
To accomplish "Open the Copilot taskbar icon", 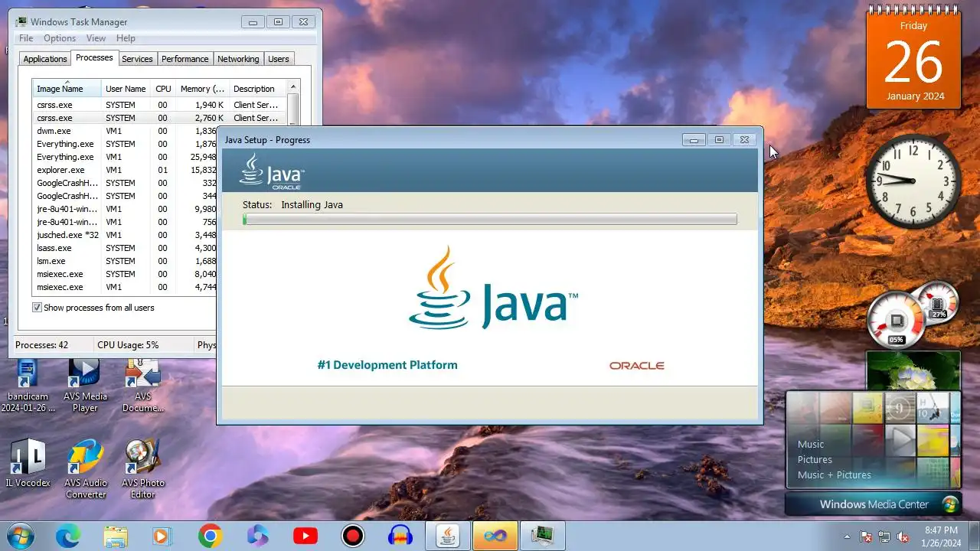I will 258,536.
